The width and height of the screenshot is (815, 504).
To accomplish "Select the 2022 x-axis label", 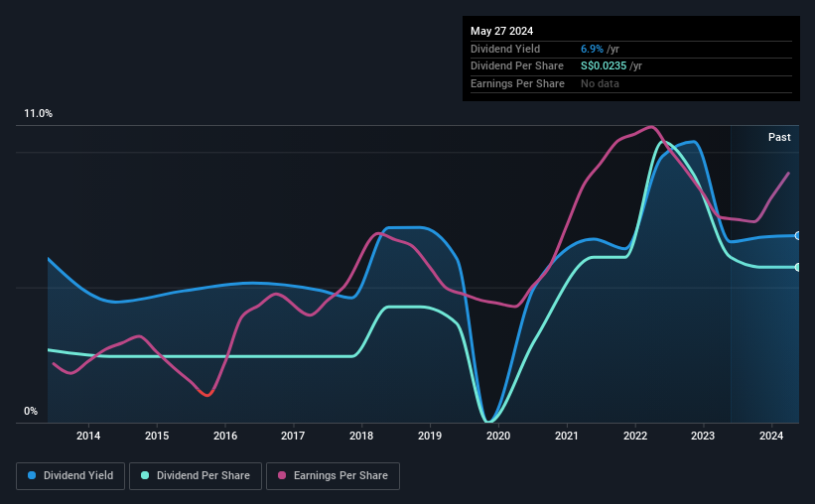I will 635,436.
